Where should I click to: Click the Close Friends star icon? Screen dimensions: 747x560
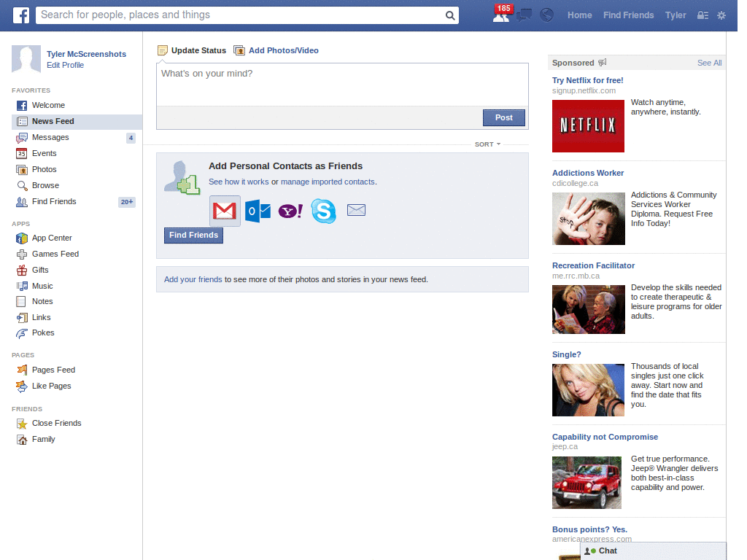point(22,424)
